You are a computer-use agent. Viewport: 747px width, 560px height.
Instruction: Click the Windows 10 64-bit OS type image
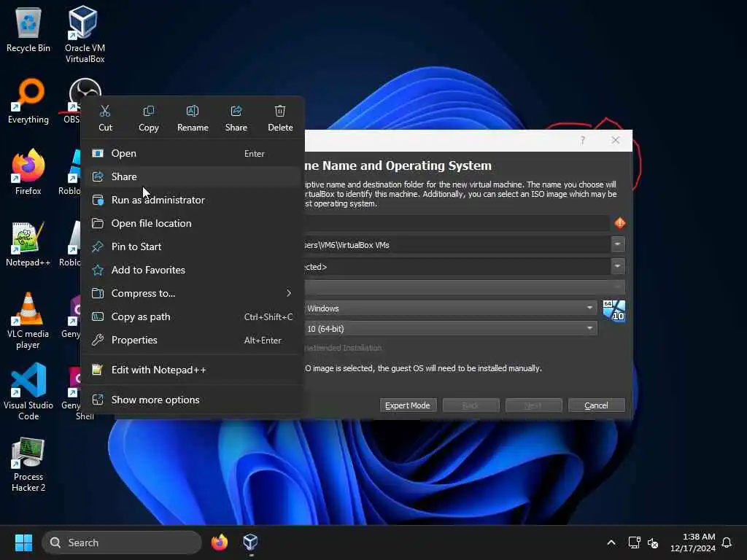pos(614,311)
